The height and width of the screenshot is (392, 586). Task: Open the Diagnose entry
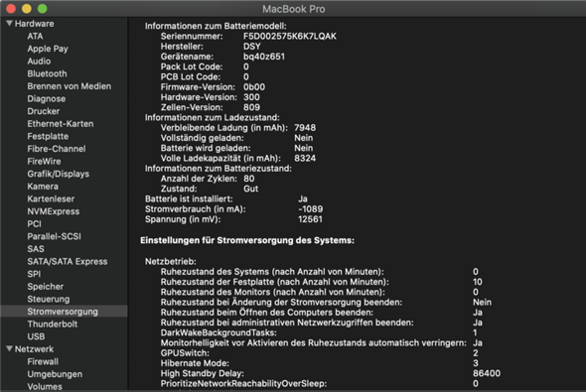pos(47,98)
